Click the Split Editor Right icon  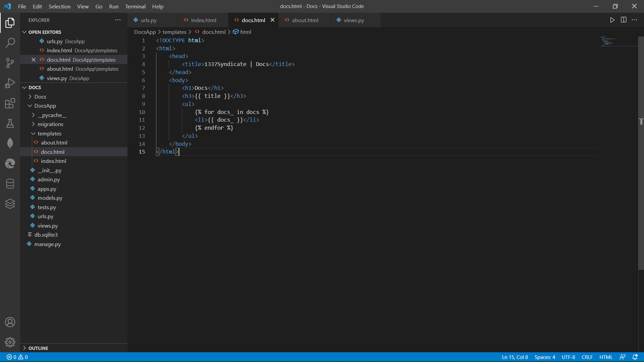(x=624, y=20)
